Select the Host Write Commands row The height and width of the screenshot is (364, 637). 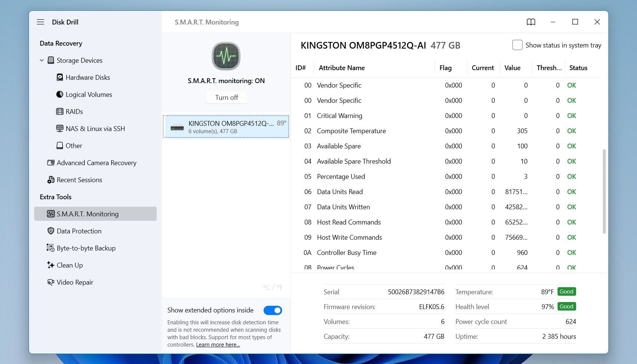click(445, 237)
